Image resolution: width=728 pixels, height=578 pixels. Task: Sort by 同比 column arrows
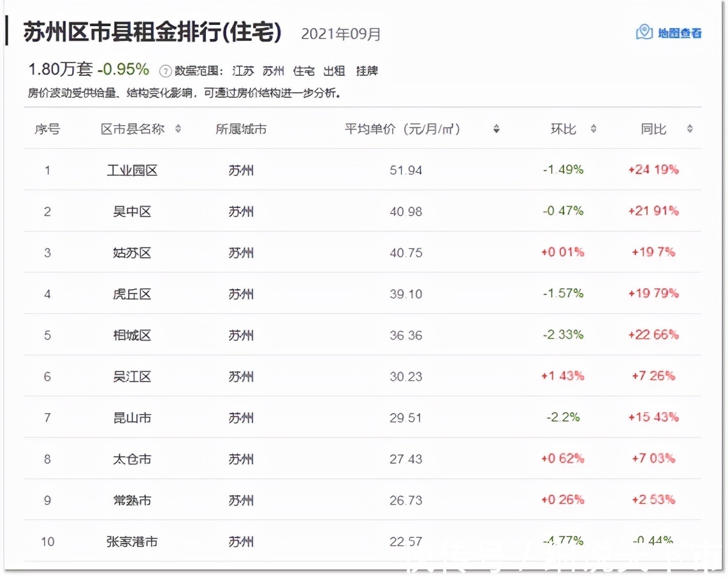coord(690,129)
